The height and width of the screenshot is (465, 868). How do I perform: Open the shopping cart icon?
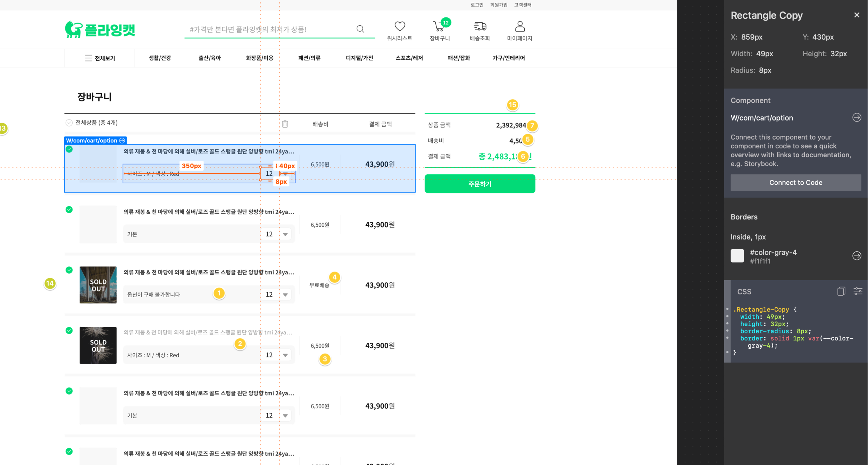[x=439, y=26]
